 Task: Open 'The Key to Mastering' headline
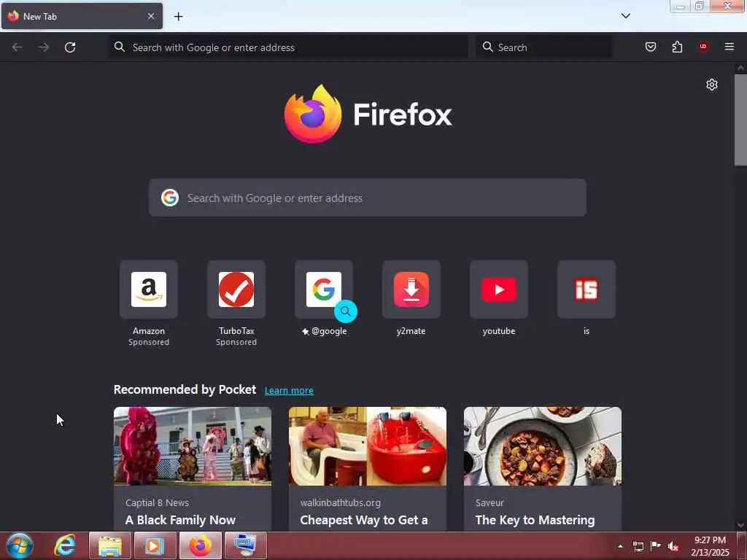point(535,520)
